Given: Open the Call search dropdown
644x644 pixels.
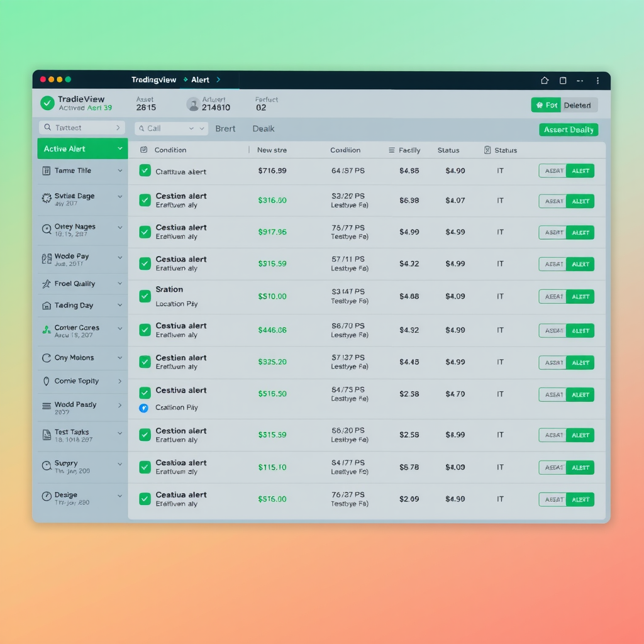Looking at the screenshot, I should 191,128.
